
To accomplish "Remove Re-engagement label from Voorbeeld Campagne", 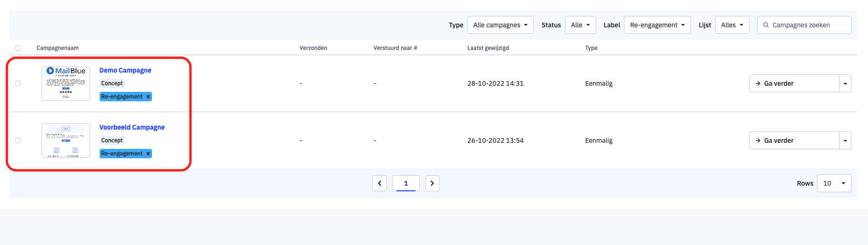I will click(x=148, y=154).
